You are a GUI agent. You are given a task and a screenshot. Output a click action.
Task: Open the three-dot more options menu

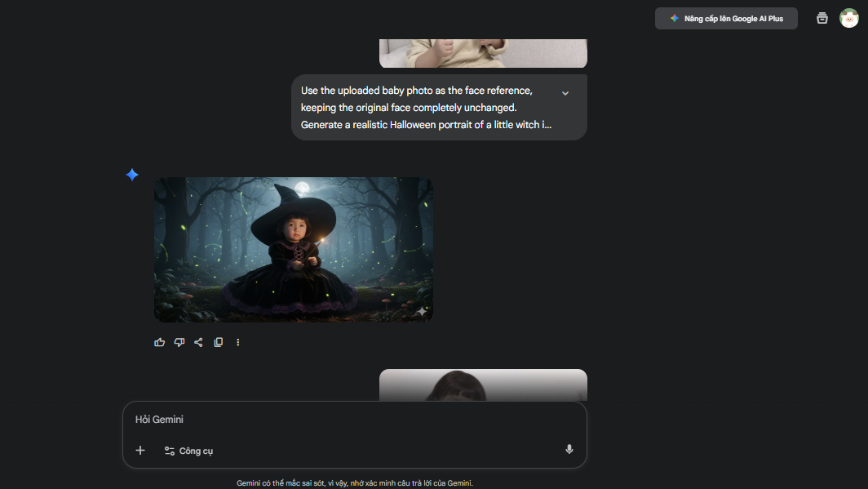(238, 342)
